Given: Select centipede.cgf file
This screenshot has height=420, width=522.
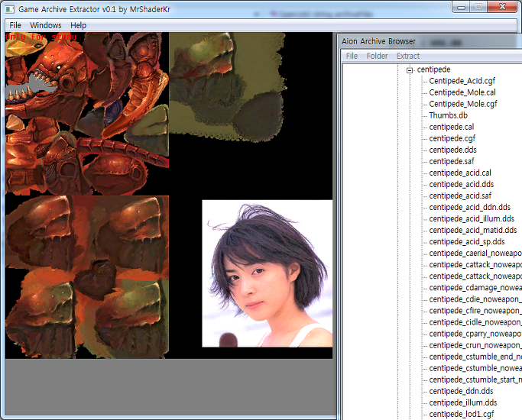Looking at the screenshot, I should [x=452, y=138].
